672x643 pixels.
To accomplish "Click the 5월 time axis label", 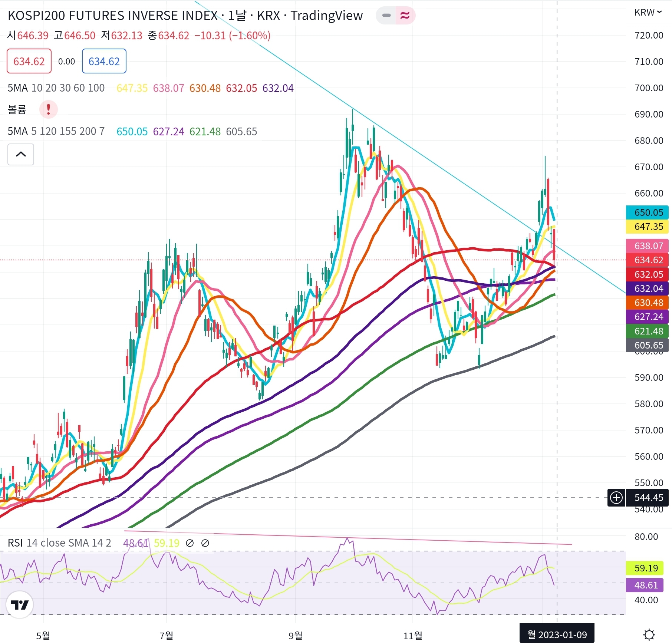I will click(x=43, y=636).
